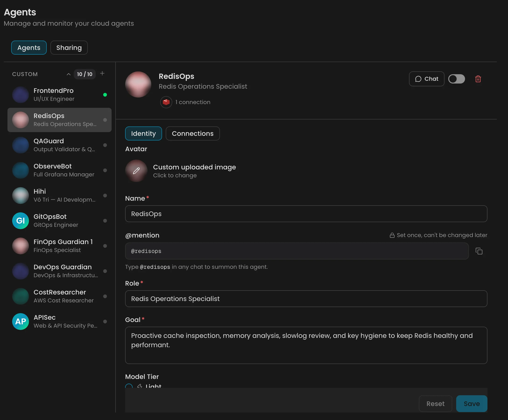The height and width of the screenshot is (420, 508).
Task: Click the Name input field
Action: click(x=306, y=214)
